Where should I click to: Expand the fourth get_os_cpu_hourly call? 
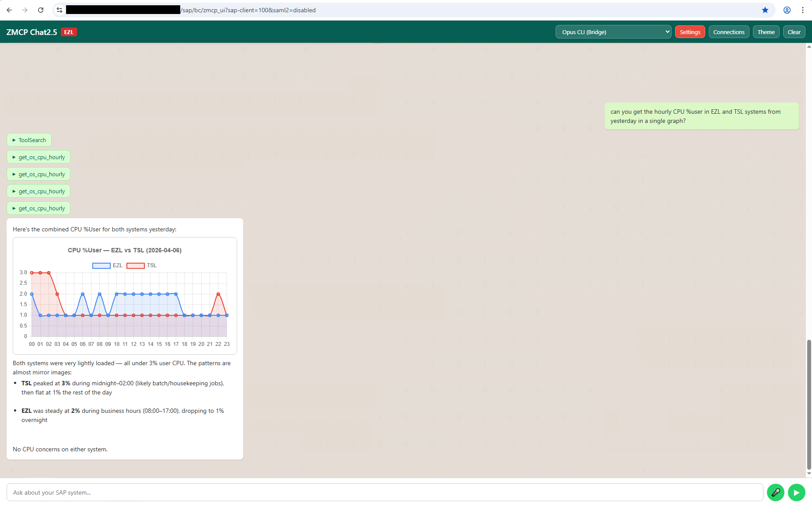pyautogui.click(x=38, y=208)
